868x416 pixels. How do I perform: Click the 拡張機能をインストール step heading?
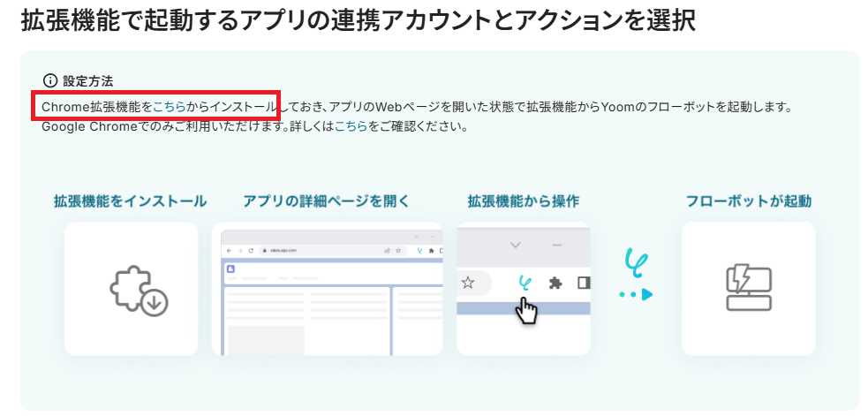point(131,201)
